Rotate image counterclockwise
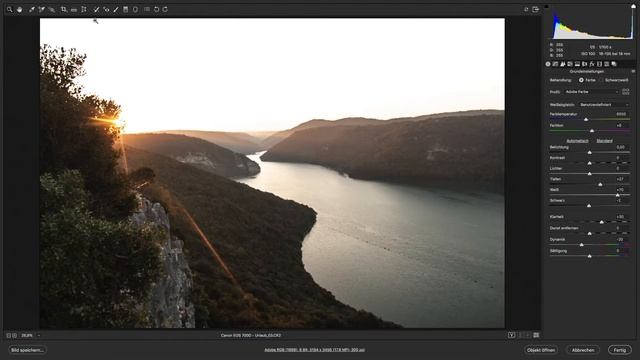 tap(156, 9)
